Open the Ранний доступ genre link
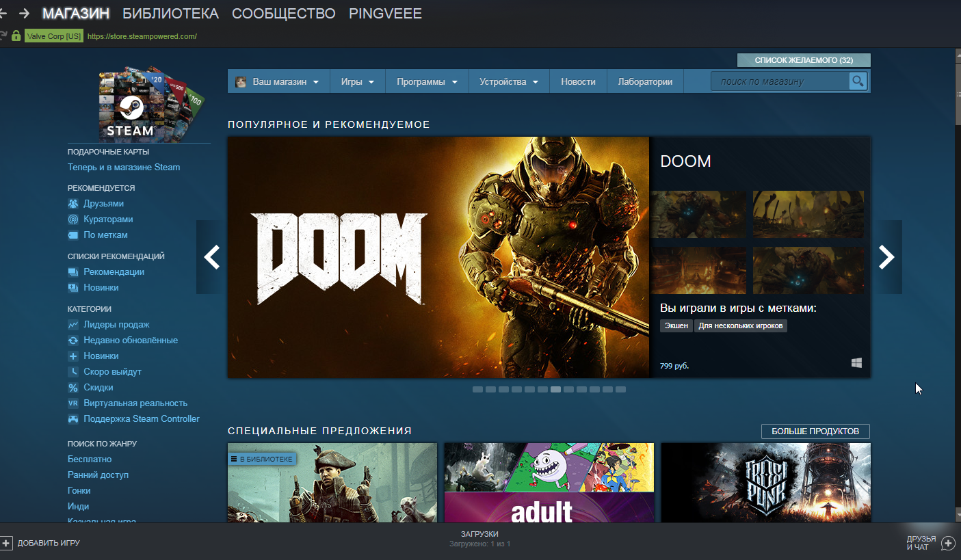961x560 pixels. coord(98,475)
